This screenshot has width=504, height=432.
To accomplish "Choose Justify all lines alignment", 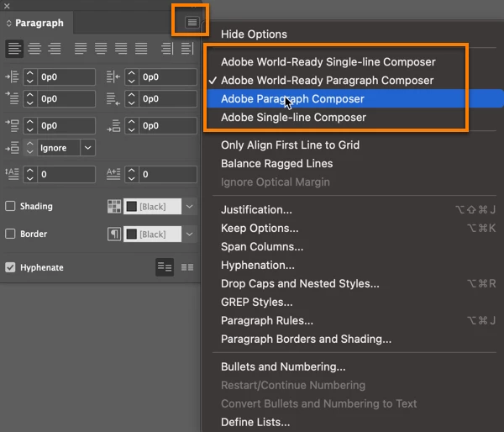I will 141,49.
